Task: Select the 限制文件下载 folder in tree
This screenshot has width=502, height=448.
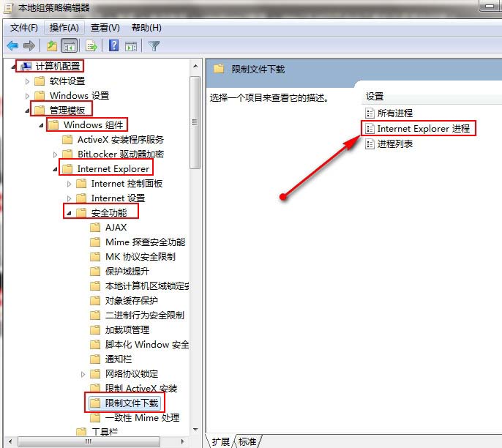Action: (x=132, y=403)
